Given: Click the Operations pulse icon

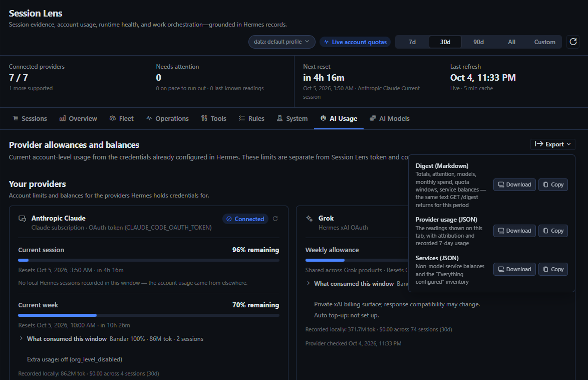Looking at the screenshot, I should [149, 118].
